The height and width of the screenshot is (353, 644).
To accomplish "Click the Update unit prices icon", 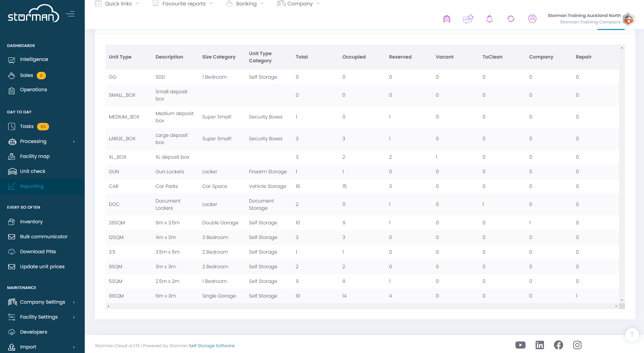I will 12,267.
